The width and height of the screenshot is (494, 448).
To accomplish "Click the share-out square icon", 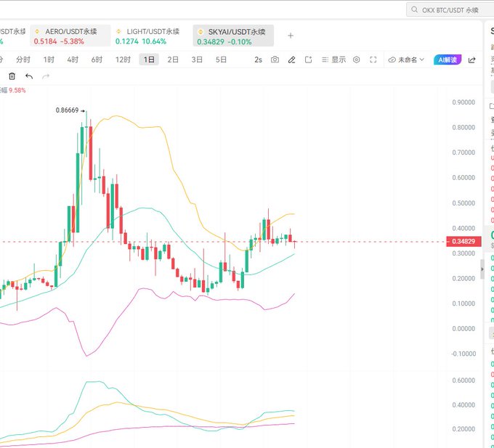I will (308, 60).
